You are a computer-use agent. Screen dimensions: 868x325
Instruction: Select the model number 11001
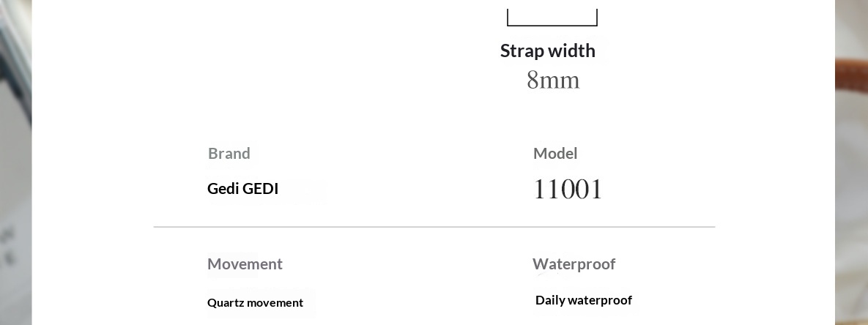pyautogui.click(x=568, y=190)
